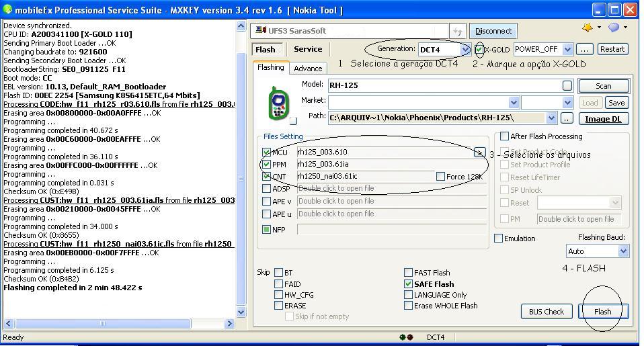This screenshot has width=644, height=346.
Task: Click the green phone model icon
Action: [278, 103]
